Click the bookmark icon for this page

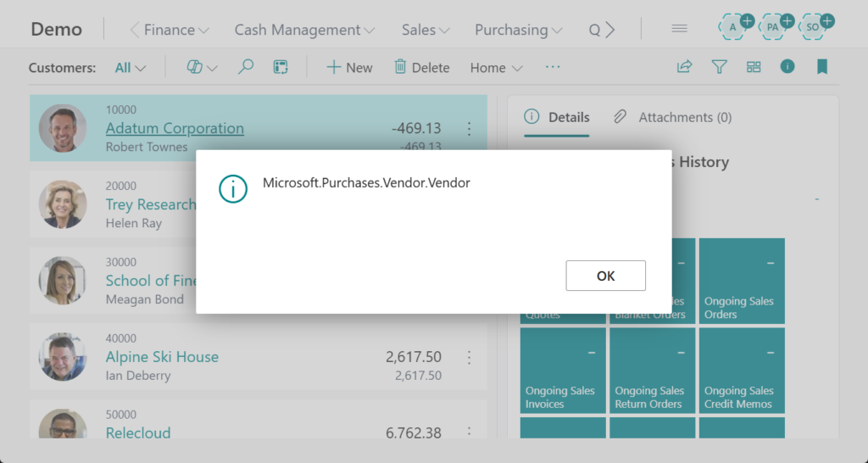tap(821, 67)
